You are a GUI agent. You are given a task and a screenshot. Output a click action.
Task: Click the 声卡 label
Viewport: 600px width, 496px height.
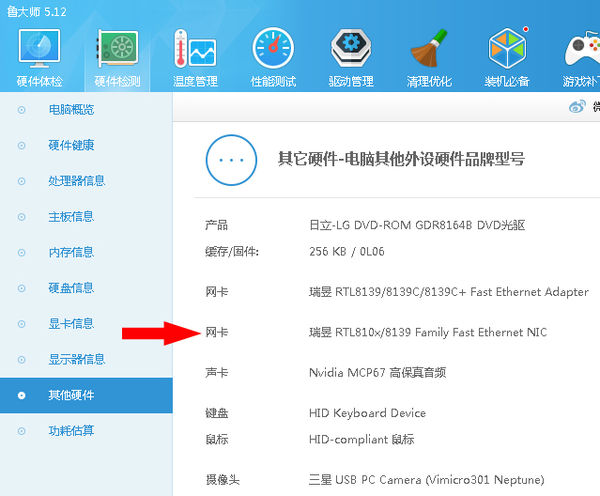coord(217,372)
